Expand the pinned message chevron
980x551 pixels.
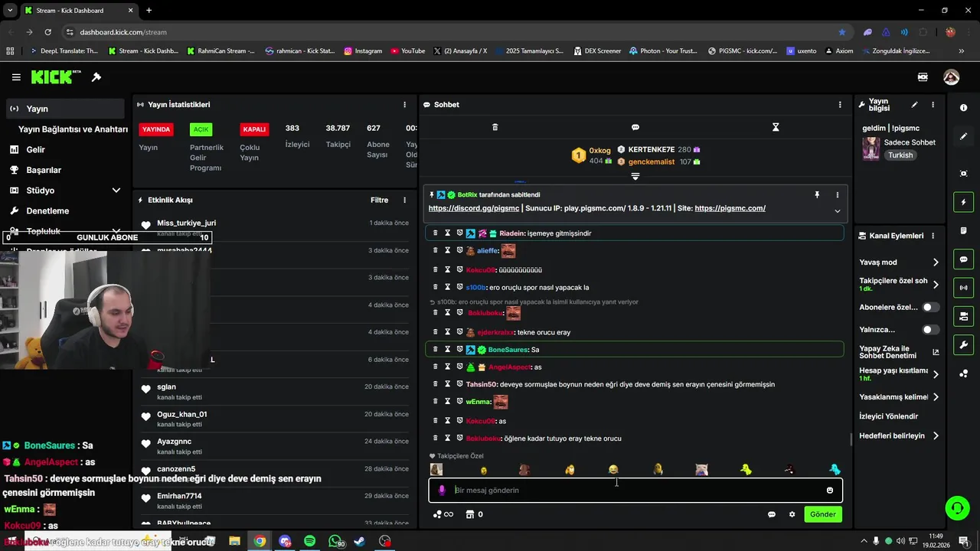[837, 211]
